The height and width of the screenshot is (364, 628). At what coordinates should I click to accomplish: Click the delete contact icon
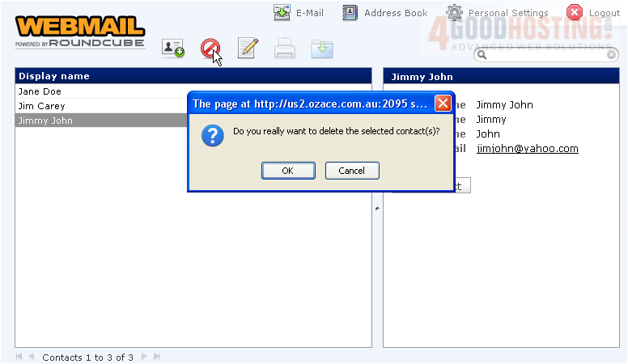pyautogui.click(x=210, y=49)
